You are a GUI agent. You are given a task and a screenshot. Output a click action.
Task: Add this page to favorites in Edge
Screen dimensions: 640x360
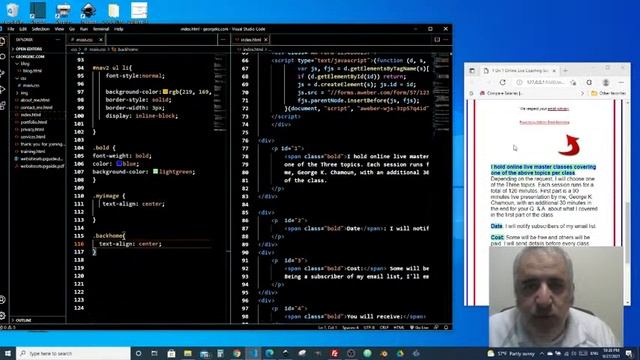tap(573, 82)
